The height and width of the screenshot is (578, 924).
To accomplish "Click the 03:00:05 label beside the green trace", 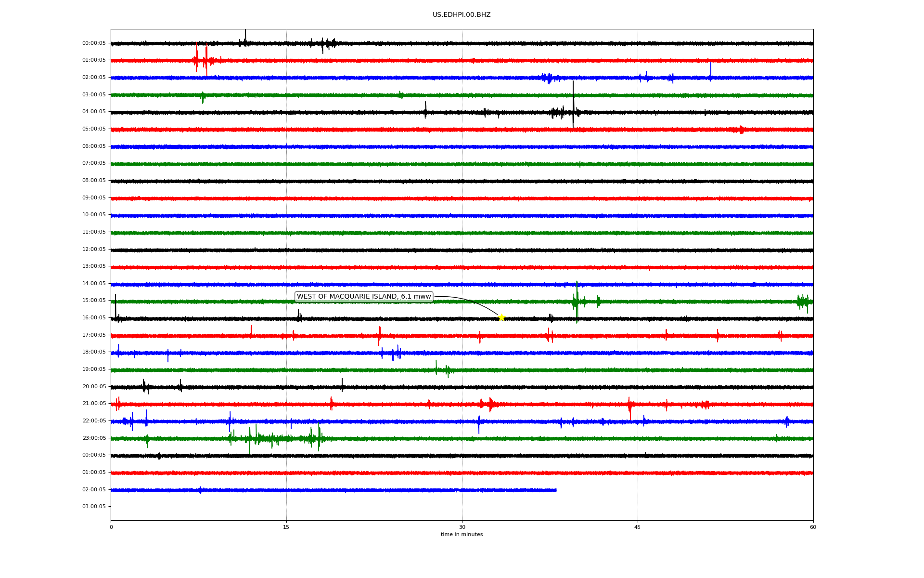I will [x=94, y=95].
